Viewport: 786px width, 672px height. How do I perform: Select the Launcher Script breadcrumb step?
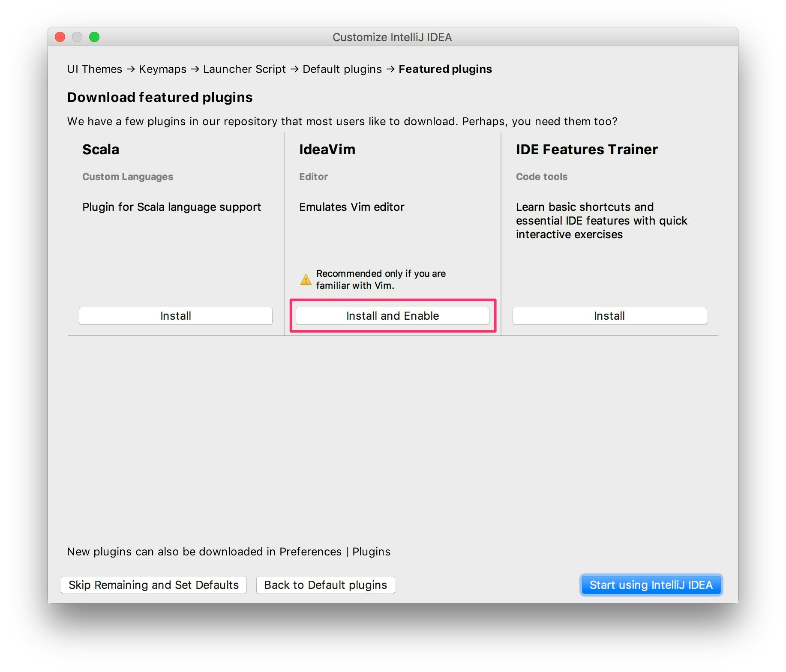(244, 69)
